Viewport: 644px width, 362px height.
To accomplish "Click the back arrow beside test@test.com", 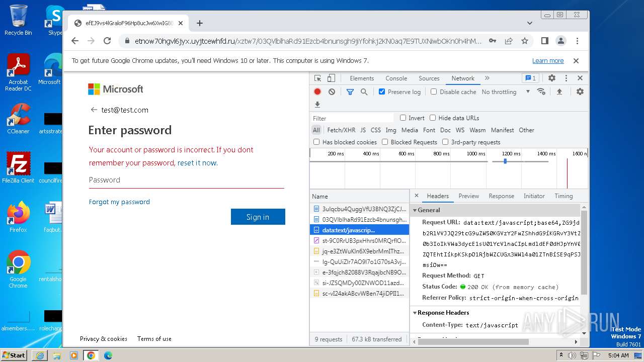I will [x=94, y=110].
